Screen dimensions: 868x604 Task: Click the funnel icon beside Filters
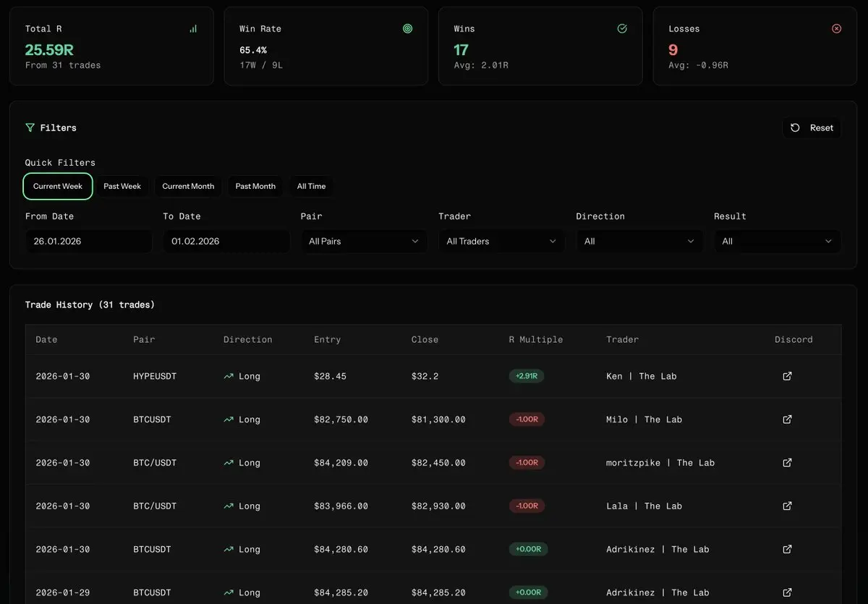(x=30, y=127)
